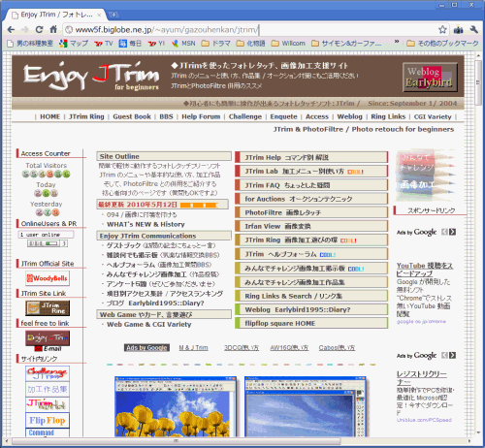Open the ドラマ bookmark folder
The image size is (485, 448).
point(215,44)
